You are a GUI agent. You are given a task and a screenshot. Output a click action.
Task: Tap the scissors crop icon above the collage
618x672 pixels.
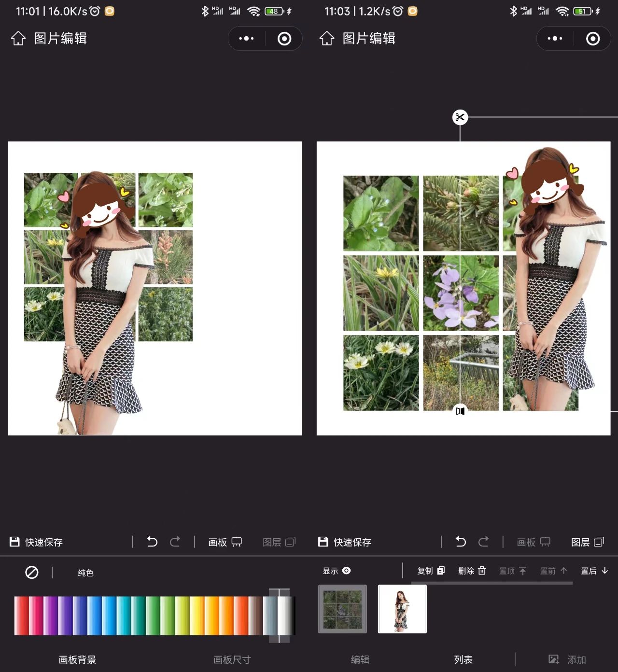tap(460, 117)
